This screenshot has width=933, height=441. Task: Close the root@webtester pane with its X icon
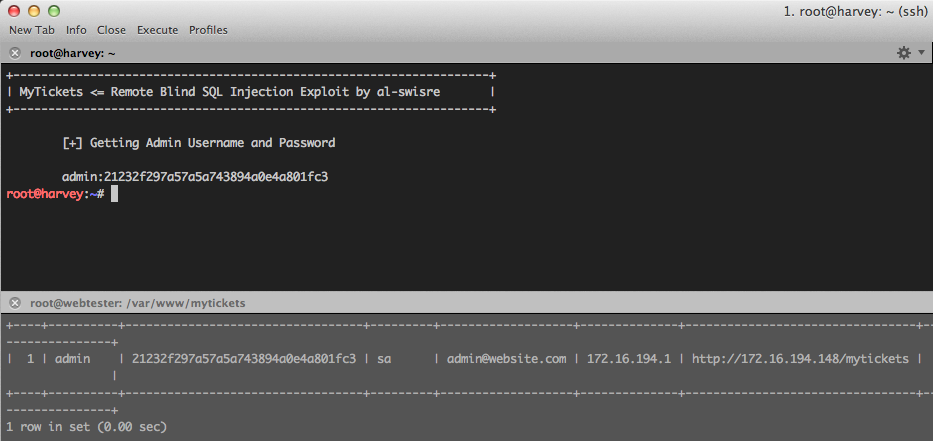(15, 303)
